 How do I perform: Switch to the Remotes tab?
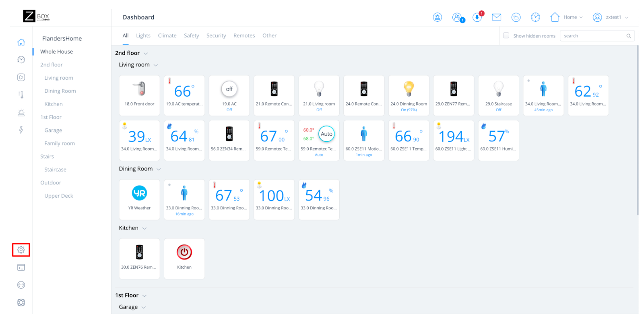[x=244, y=35]
